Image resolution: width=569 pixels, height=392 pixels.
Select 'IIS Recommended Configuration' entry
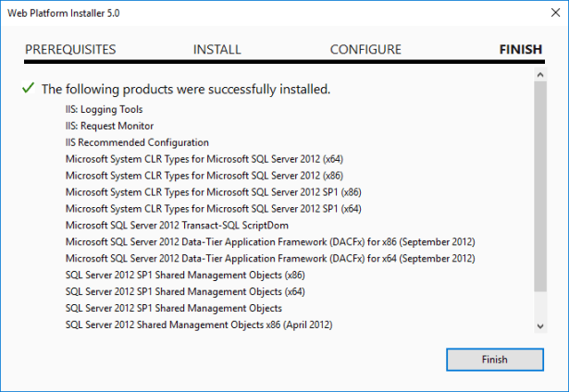click(x=137, y=142)
